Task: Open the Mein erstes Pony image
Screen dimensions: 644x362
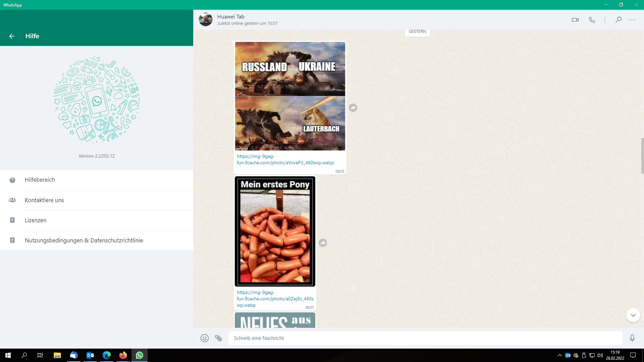Action: [x=275, y=231]
